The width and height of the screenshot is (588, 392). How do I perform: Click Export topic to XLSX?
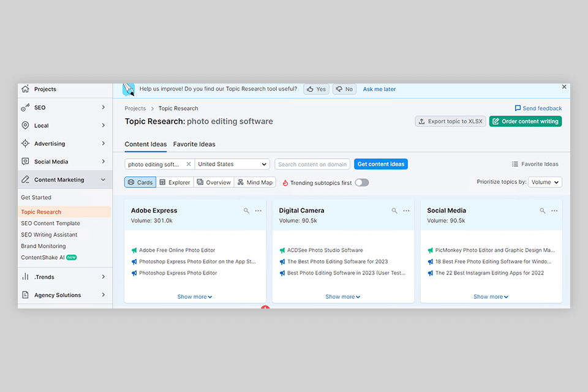[x=450, y=121]
